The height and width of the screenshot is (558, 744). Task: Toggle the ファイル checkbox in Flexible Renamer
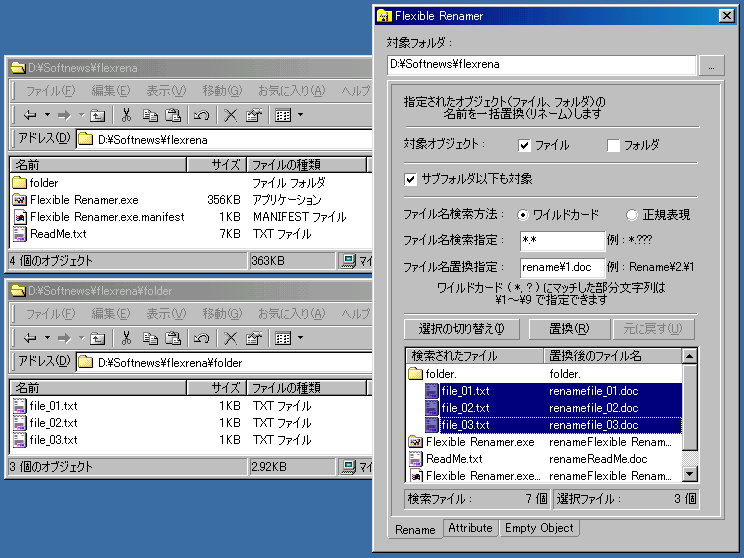click(x=524, y=145)
